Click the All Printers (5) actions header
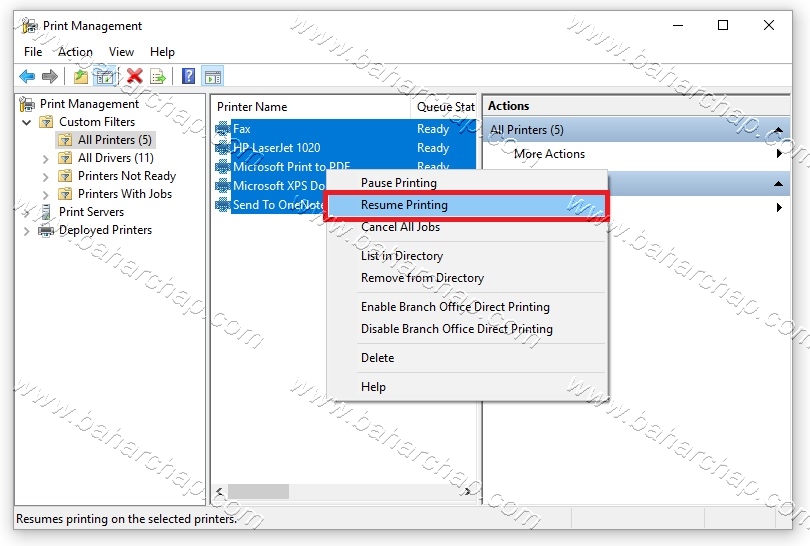The height and width of the screenshot is (546, 810). point(636,130)
